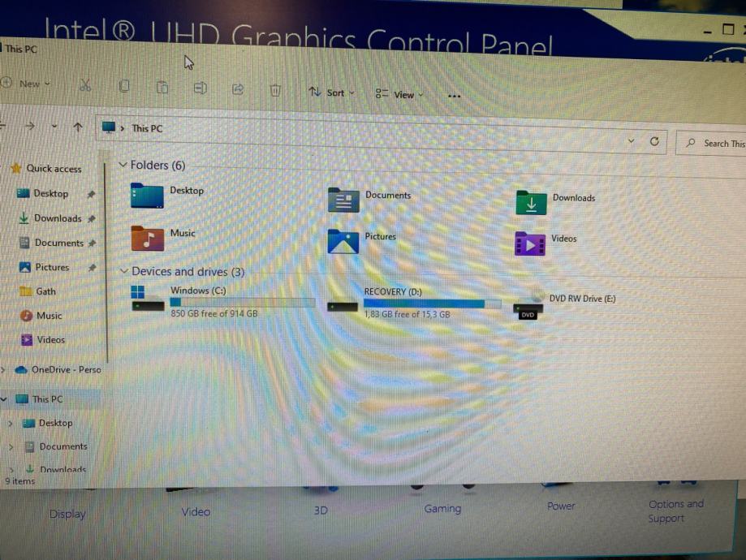Select Desktop under Quick access
This screenshot has height=560, width=746.
[x=44, y=193]
